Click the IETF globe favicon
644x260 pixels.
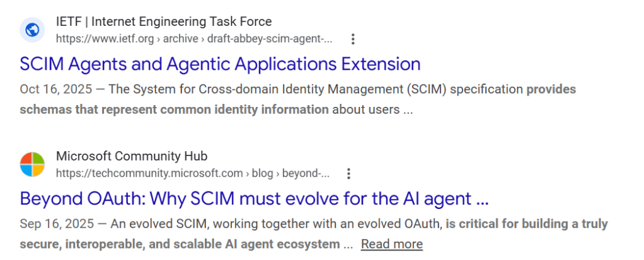click(32, 30)
